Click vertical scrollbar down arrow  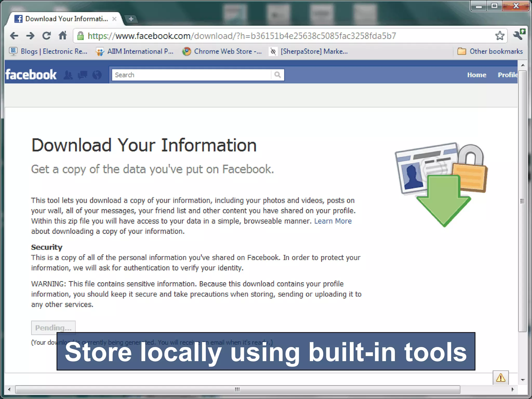pyautogui.click(x=523, y=380)
